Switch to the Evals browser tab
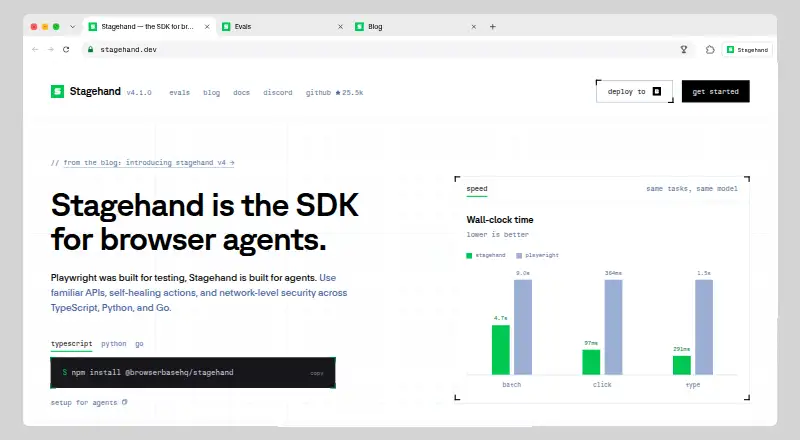The image size is (800, 440). point(283,27)
